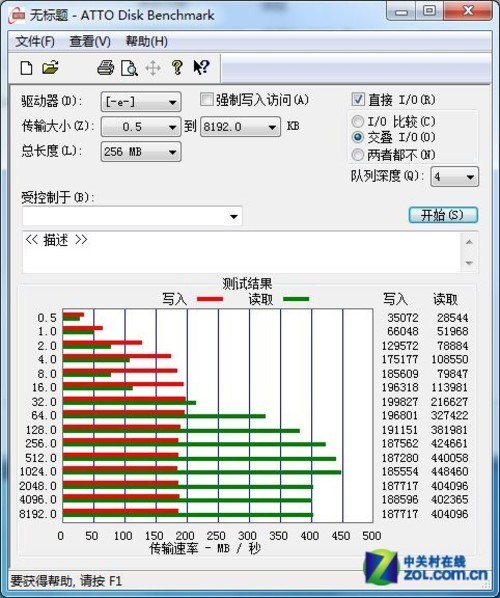500x598 pixels.
Task: Click the 测试结果 heading
Action: click(247, 283)
